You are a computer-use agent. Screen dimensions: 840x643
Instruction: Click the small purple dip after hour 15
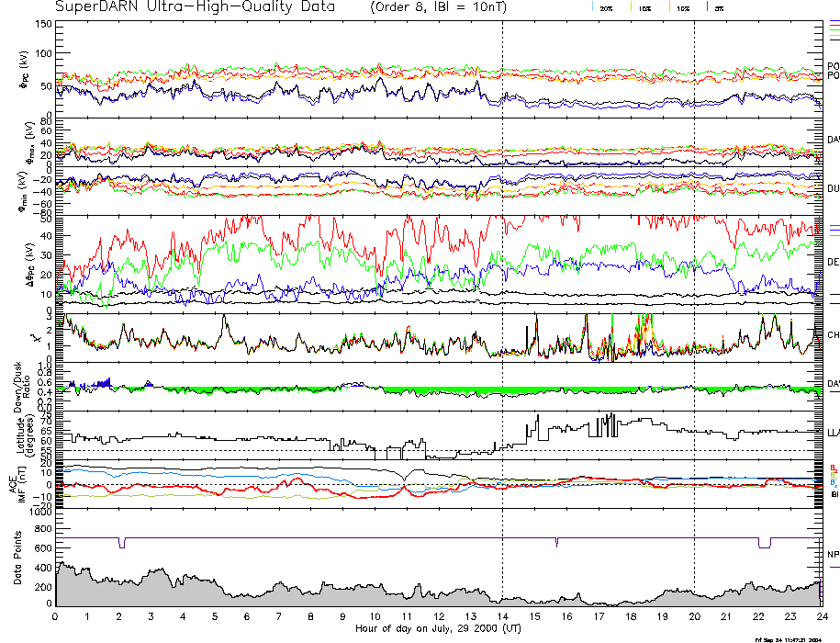556,542
